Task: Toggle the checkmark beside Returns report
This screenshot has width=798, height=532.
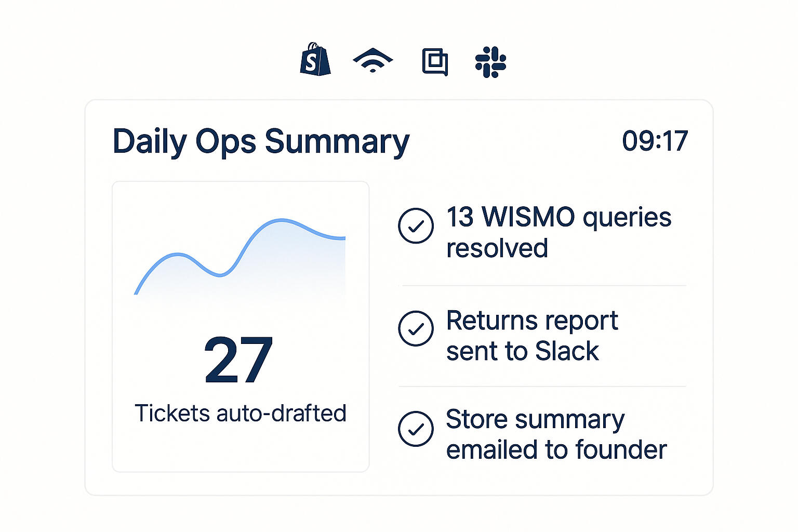Action: click(416, 328)
